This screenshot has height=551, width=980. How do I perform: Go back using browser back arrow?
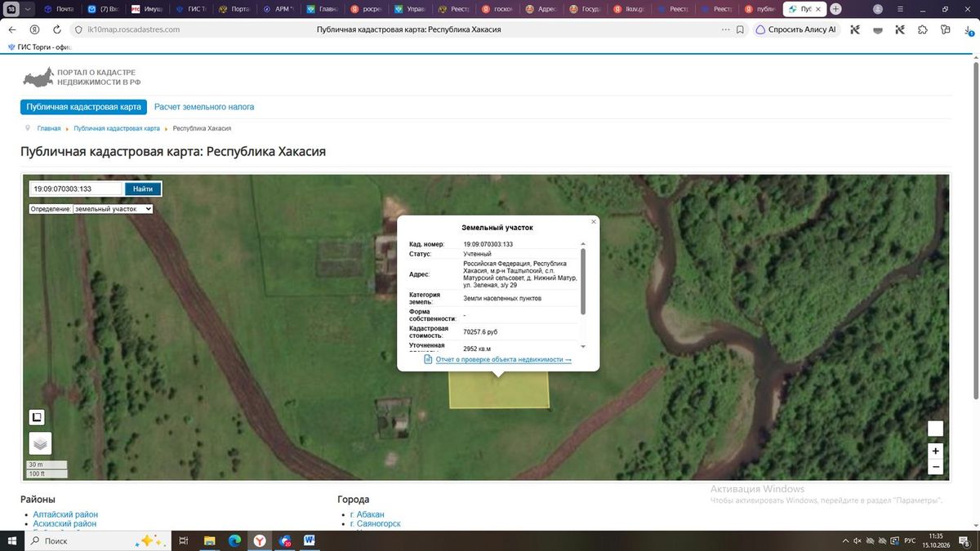click(x=12, y=29)
